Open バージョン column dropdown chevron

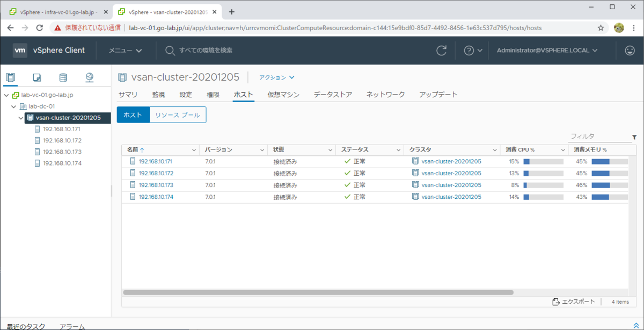pos(262,150)
